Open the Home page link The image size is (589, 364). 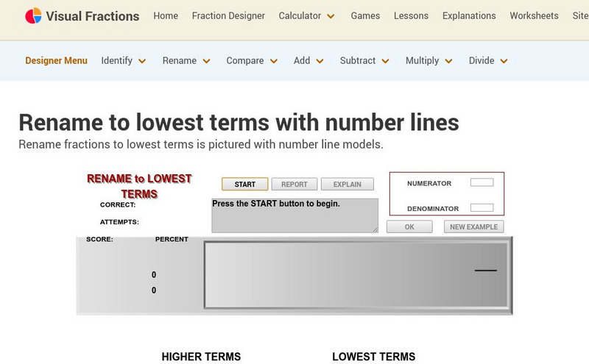tap(166, 15)
